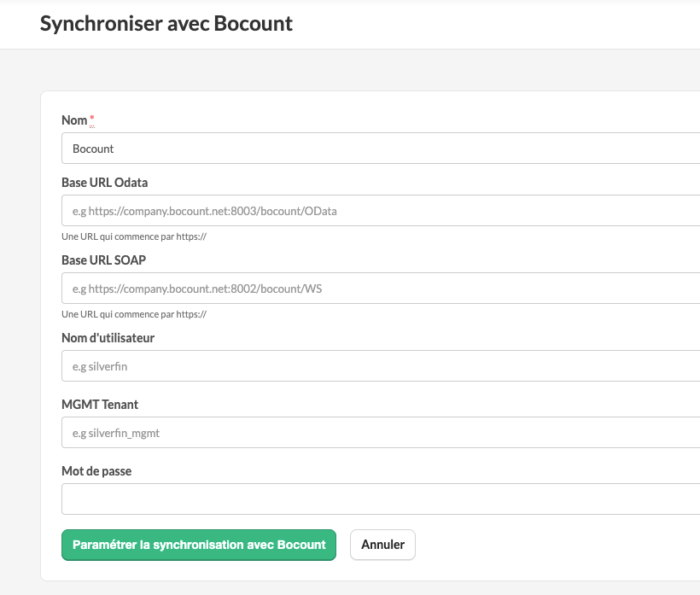Click the e.g silverfin_mgmt placeholder text
This screenshot has height=595, width=700.
(116, 434)
